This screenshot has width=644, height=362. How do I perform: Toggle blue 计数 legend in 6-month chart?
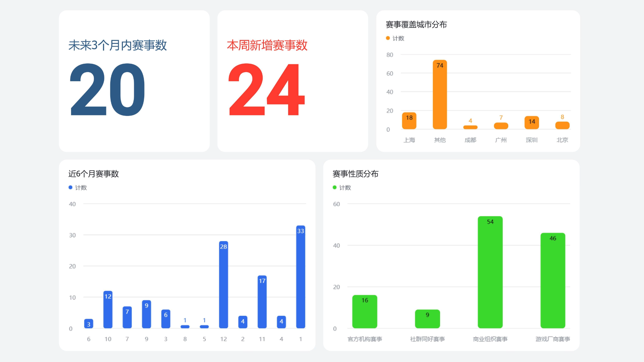[78, 188]
